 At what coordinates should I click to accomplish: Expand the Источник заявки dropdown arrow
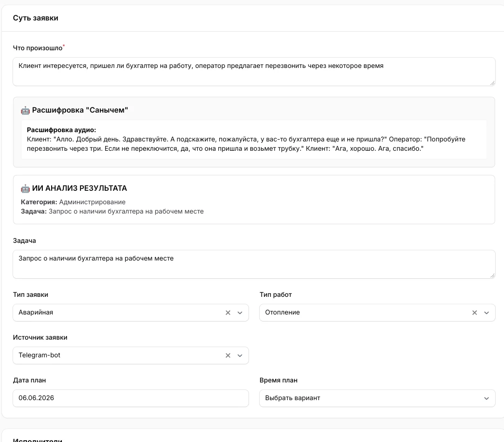240,355
